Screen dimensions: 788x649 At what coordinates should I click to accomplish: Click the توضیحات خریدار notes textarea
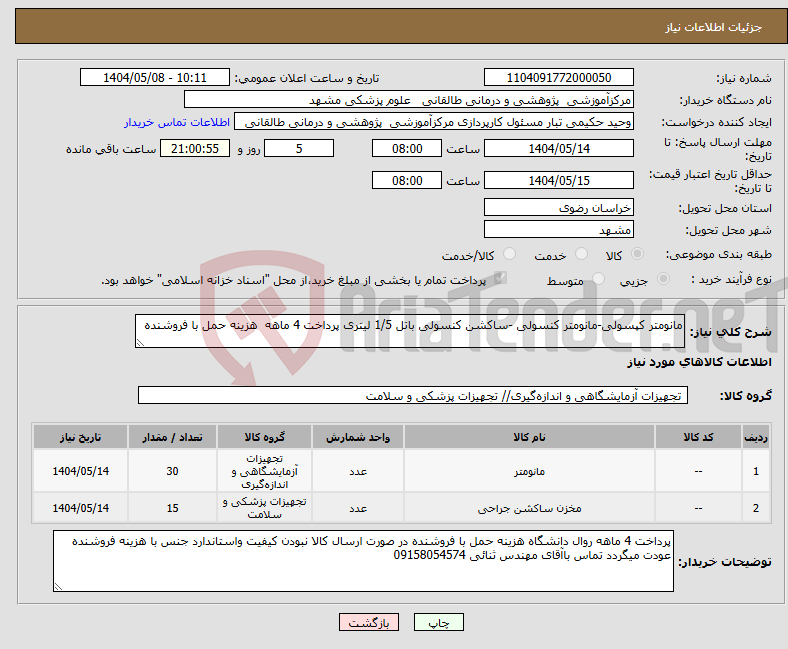(x=363, y=561)
